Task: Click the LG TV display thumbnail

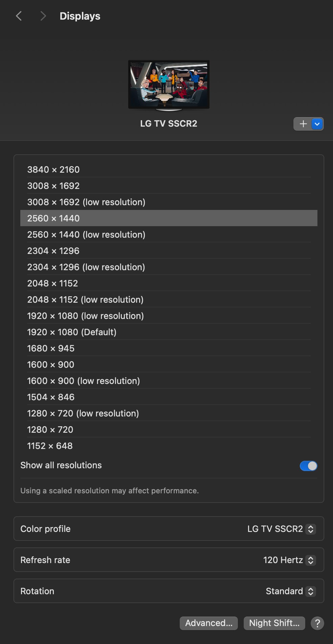Action: 169,85
